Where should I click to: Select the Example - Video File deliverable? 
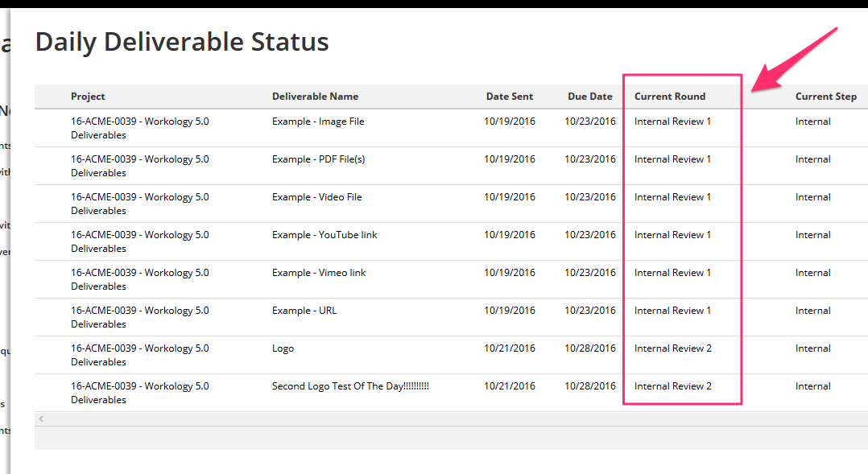pyautogui.click(x=316, y=197)
